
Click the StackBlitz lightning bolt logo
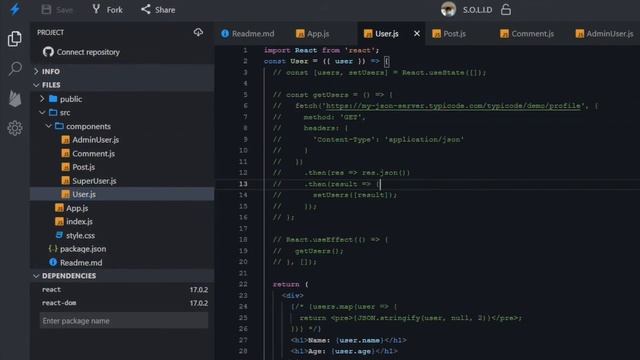[x=15, y=9]
